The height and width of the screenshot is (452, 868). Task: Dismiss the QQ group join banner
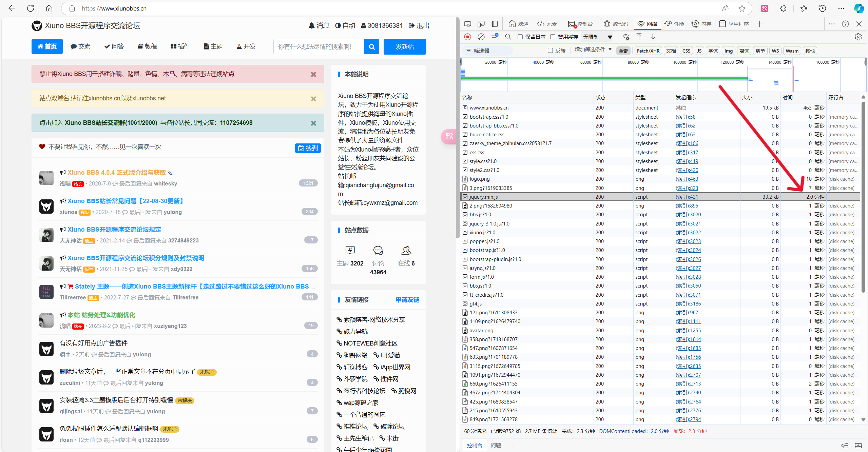(x=313, y=123)
